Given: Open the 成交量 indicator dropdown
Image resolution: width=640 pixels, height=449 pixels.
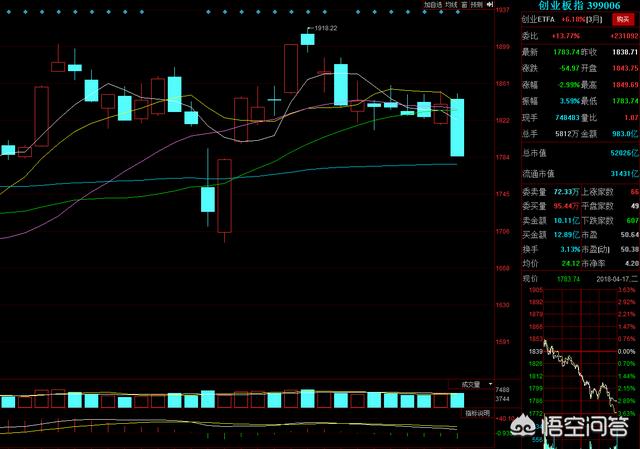Looking at the screenshot, I should click(471, 411).
